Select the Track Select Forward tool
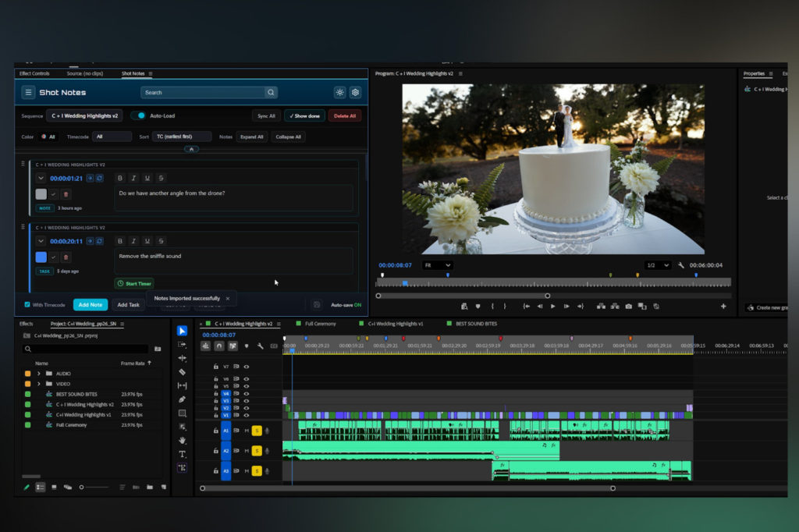The height and width of the screenshot is (532, 799). 182,345
